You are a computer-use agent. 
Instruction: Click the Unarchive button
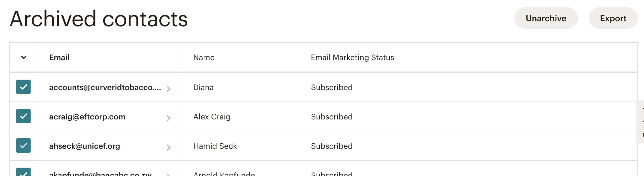546,18
